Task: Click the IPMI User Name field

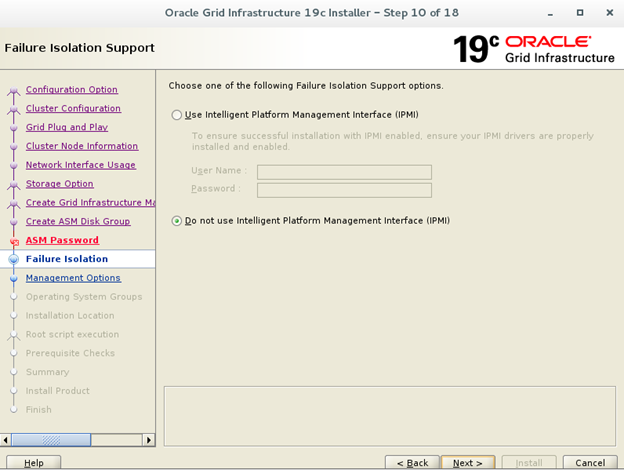Action: pos(344,172)
